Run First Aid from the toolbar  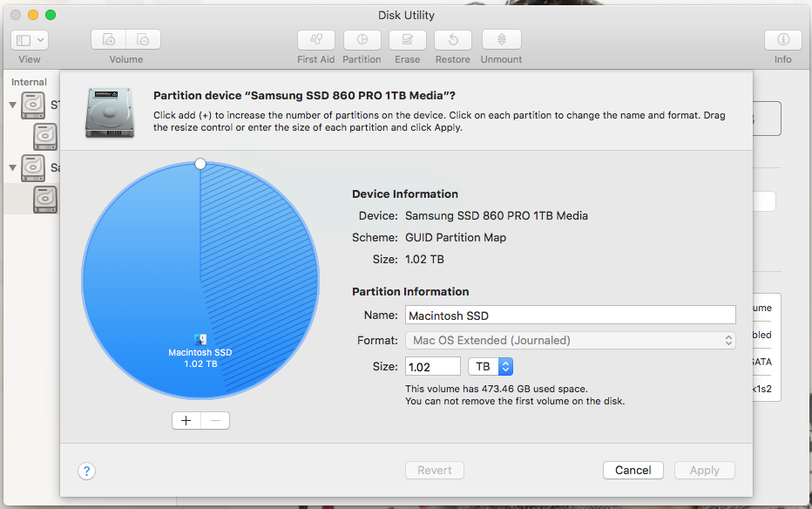click(x=316, y=40)
